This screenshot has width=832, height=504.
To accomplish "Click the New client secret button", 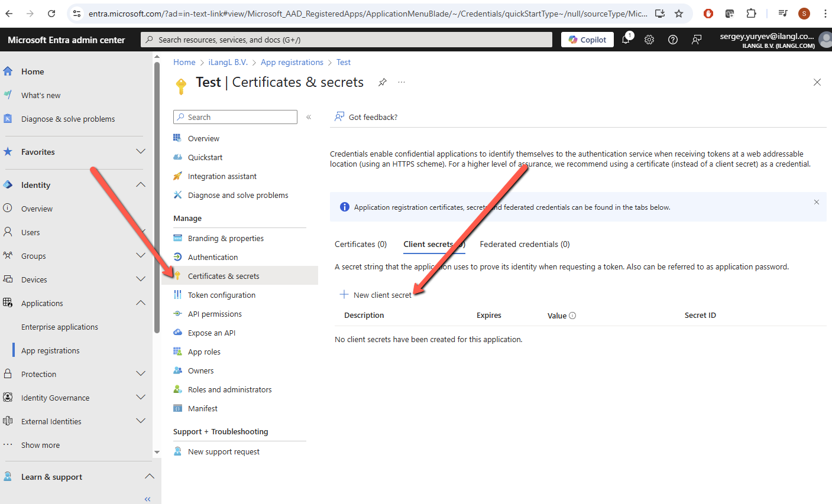I will click(375, 295).
